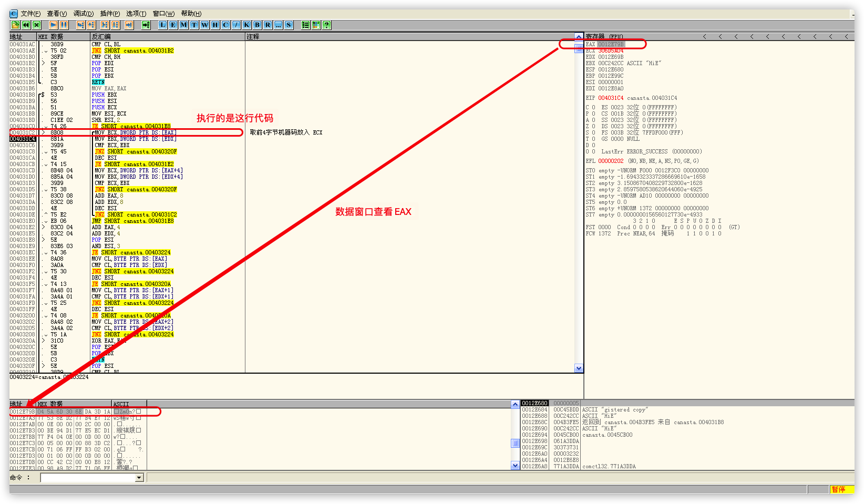Viewport: 864px width, 504px height.
Task: Pause execution using the pause icon
Action: click(x=64, y=25)
